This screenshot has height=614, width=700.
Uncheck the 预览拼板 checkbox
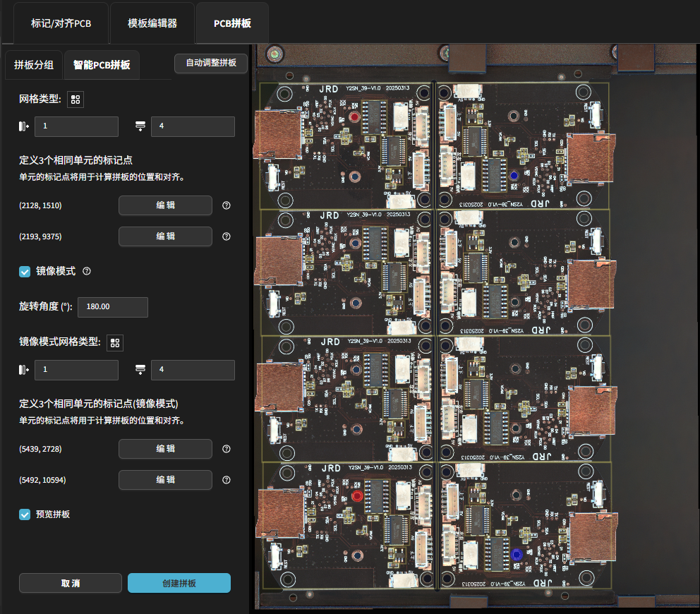(25, 514)
